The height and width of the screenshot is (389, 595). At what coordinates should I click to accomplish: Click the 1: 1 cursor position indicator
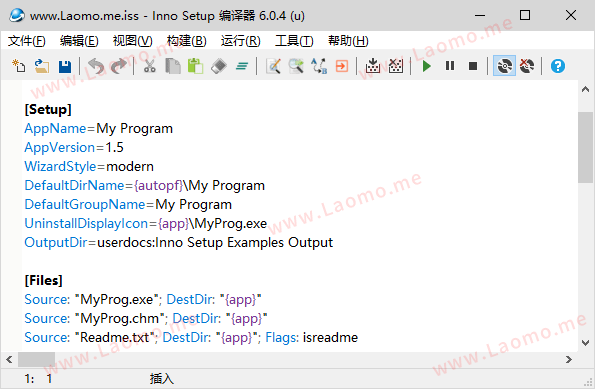[38, 379]
